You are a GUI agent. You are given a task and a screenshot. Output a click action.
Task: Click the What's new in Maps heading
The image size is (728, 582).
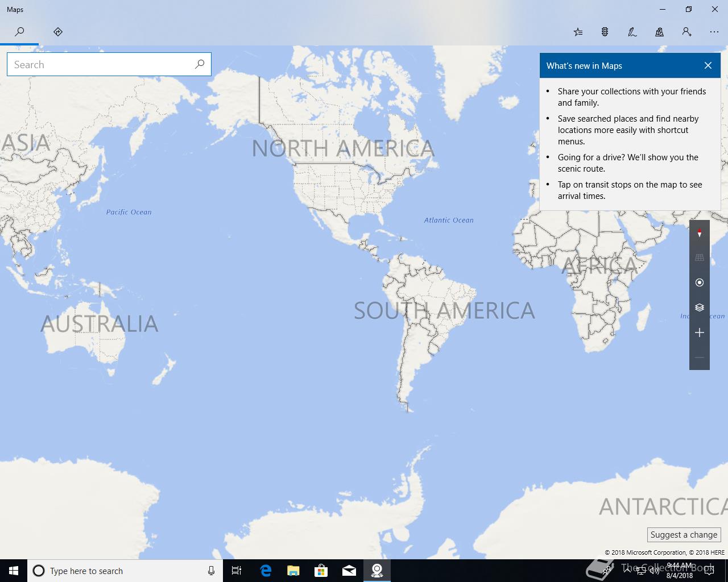coord(584,66)
